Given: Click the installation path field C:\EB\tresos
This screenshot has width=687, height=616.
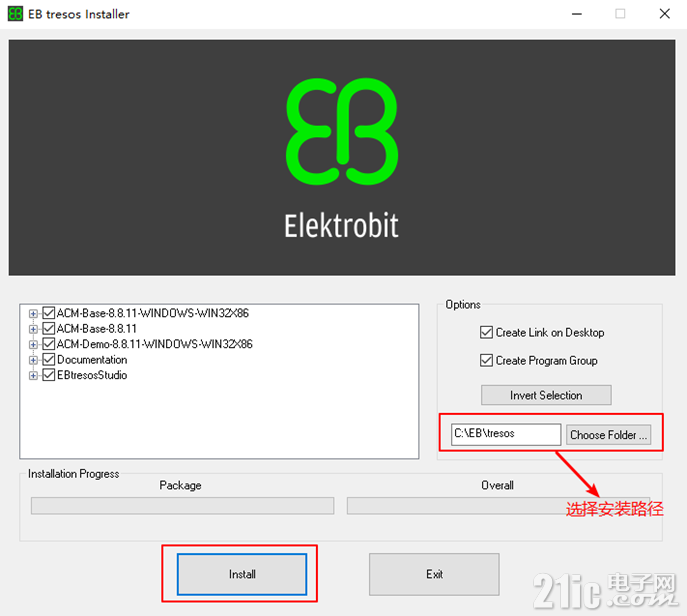Looking at the screenshot, I should click(506, 434).
